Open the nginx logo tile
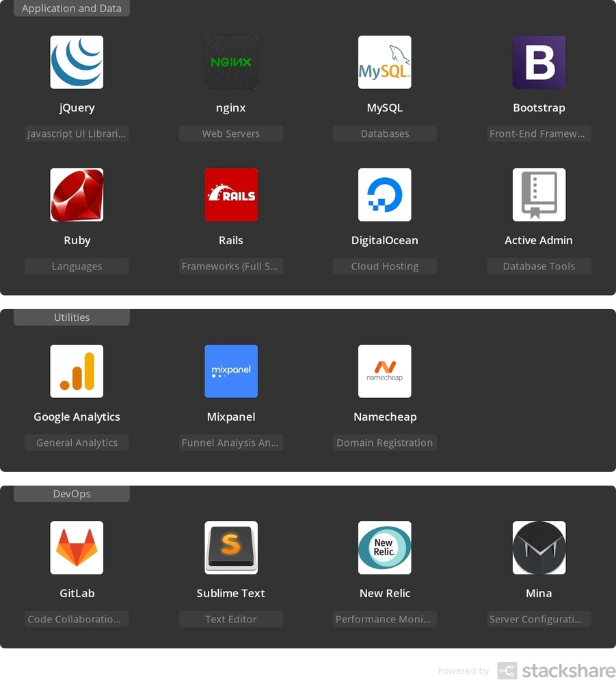This screenshot has width=616, height=684. tap(231, 62)
